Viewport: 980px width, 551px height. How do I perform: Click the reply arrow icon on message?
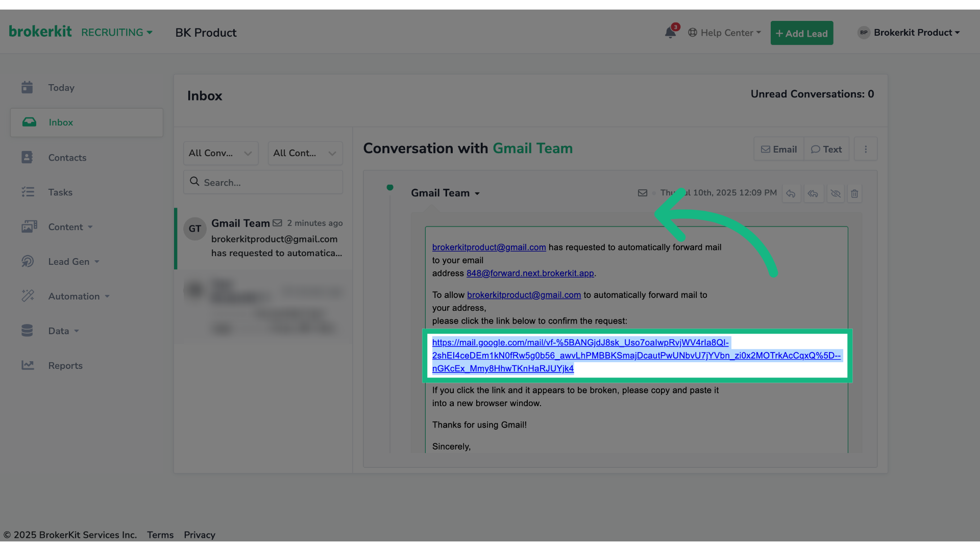coord(791,194)
